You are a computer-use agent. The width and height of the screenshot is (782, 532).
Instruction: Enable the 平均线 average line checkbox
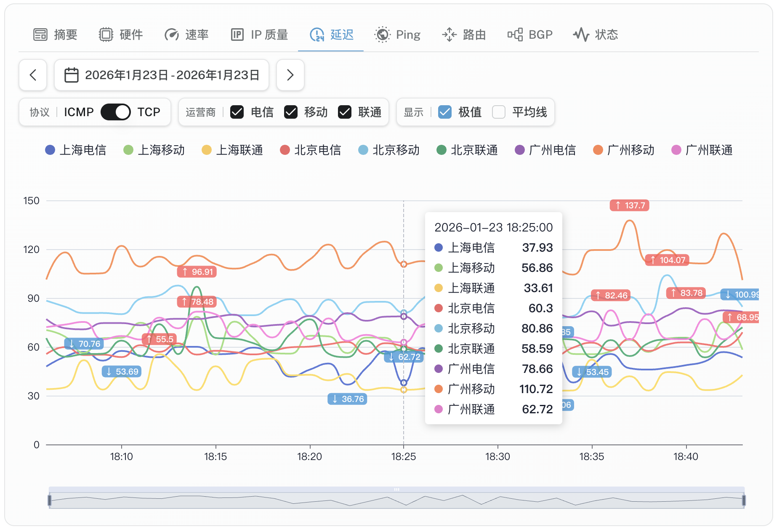[499, 112]
